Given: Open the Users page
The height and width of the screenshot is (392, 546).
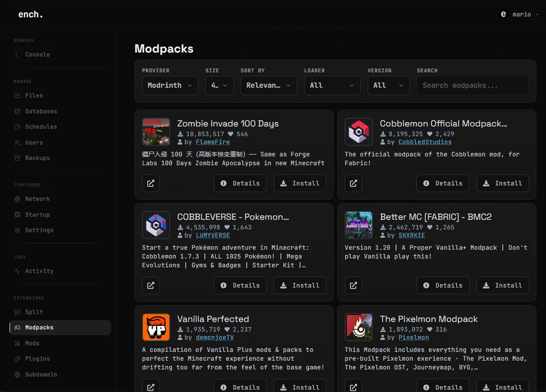Looking at the screenshot, I should (60, 142).
